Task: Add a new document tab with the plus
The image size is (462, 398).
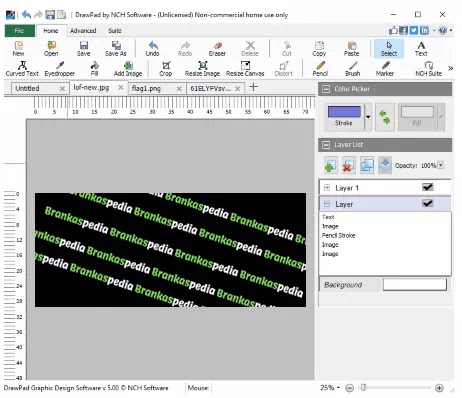Action: tap(254, 87)
